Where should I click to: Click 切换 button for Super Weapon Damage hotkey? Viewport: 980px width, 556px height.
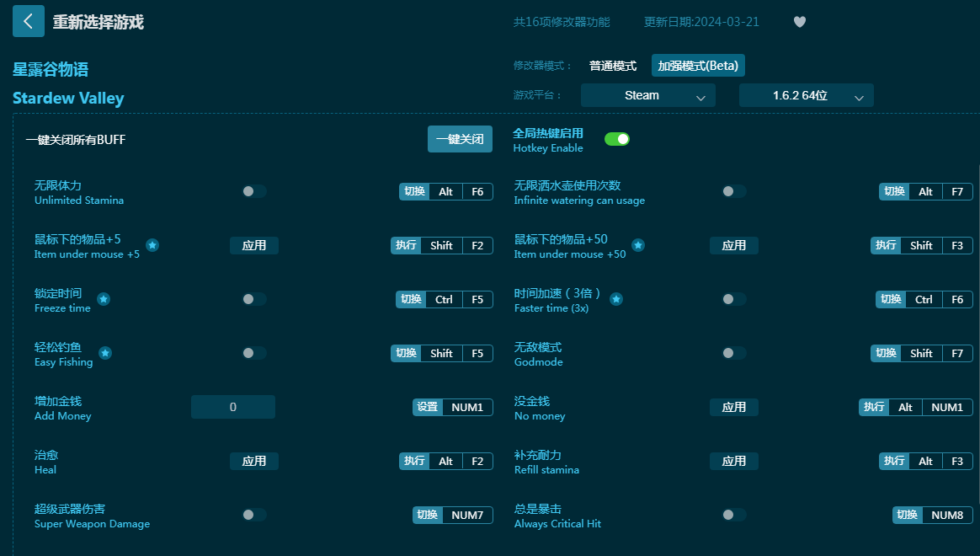click(428, 515)
